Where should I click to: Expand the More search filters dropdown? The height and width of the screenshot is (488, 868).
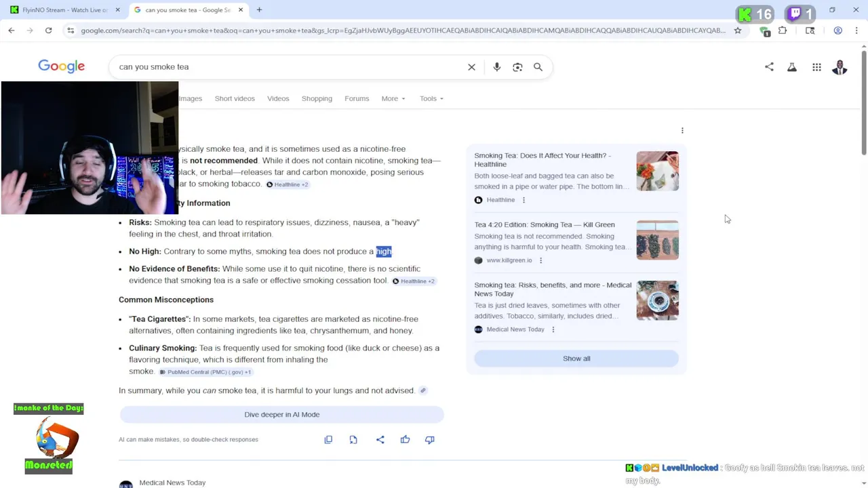pos(393,98)
